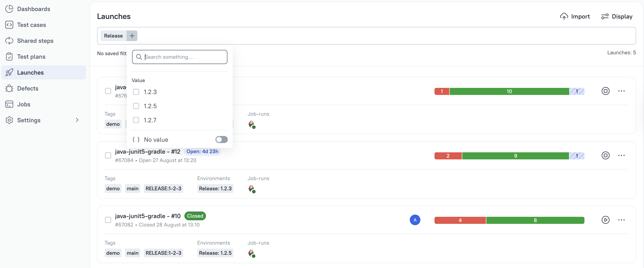This screenshot has width=644, height=268.
Task: Click the play icon on launch #10
Action: [605, 220]
